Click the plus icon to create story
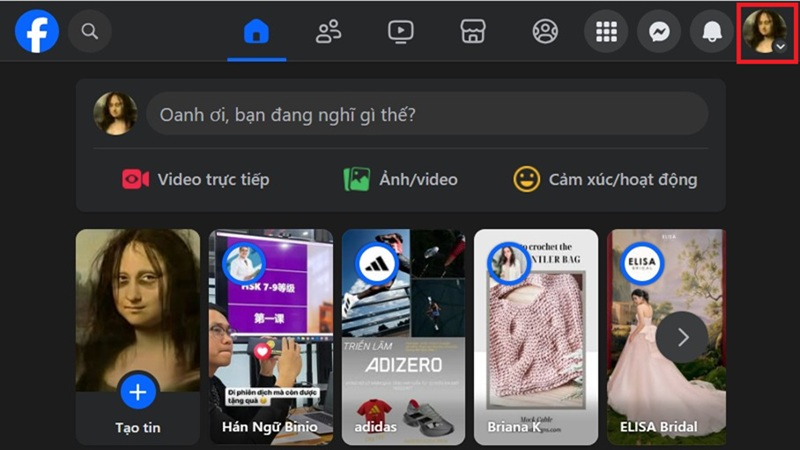 point(138,392)
